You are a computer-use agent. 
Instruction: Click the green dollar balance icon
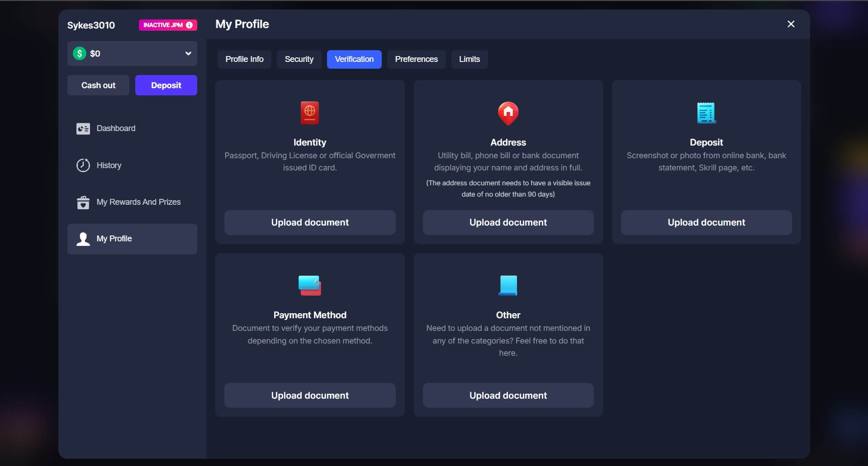[x=80, y=53]
